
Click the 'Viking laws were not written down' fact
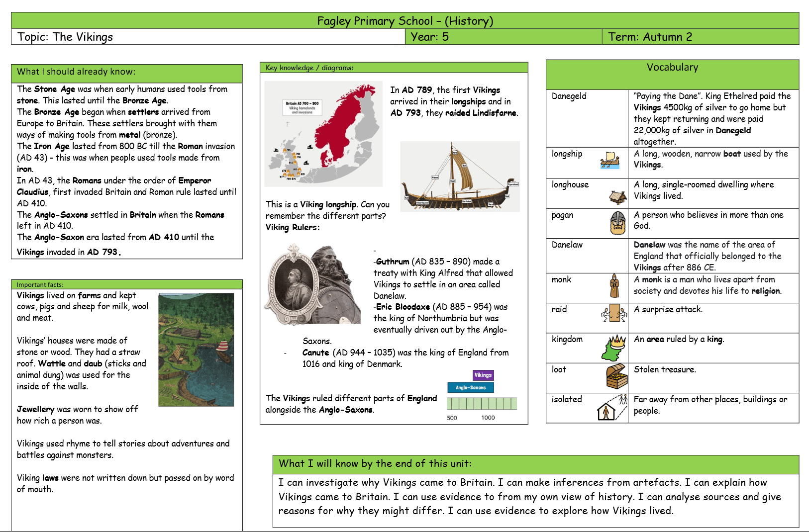tap(125, 483)
